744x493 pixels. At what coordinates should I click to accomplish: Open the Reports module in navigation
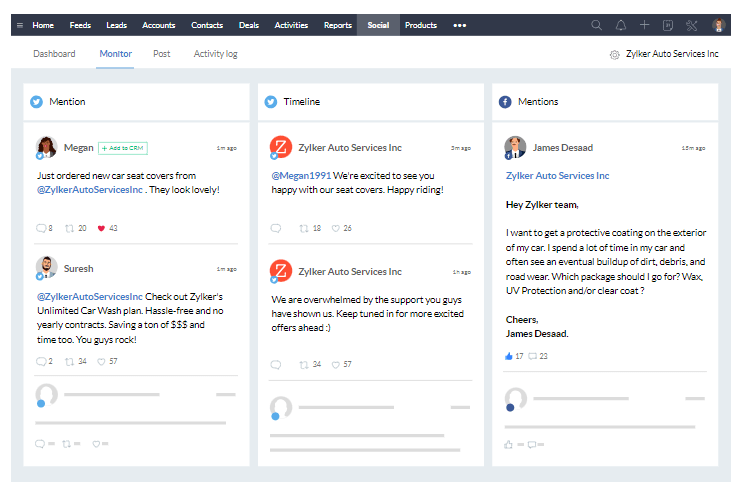338,25
